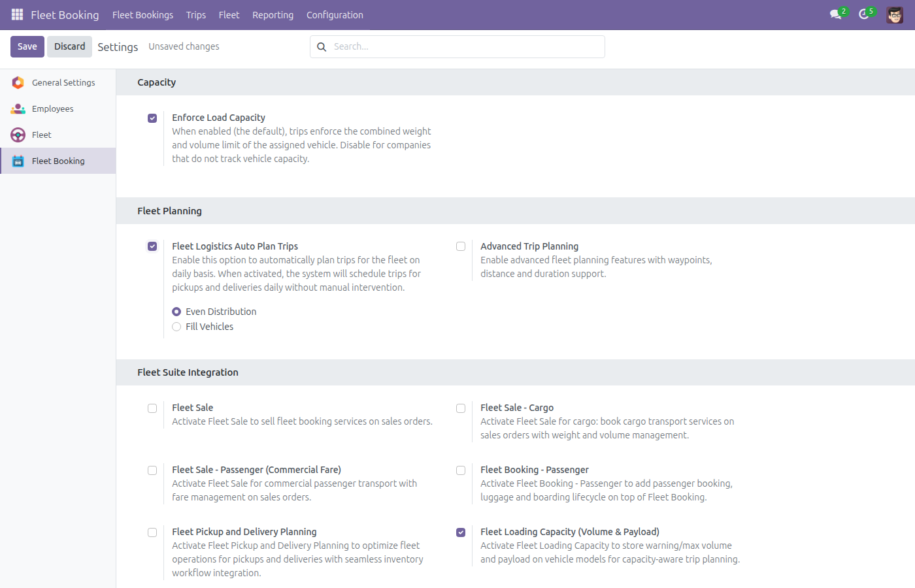Open the Trips menu
The width and height of the screenshot is (915, 588).
point(196,14)
